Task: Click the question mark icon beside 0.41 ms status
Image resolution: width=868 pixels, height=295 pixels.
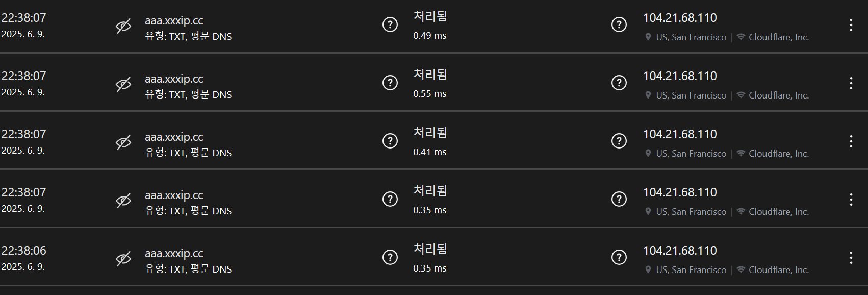Action: (x=390, y=140)
